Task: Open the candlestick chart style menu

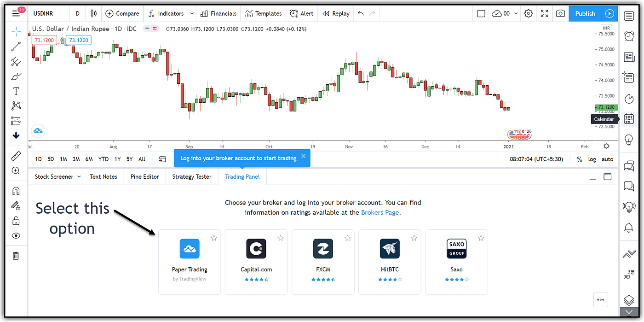Action: pyautogui.click(x=94, y=13)
